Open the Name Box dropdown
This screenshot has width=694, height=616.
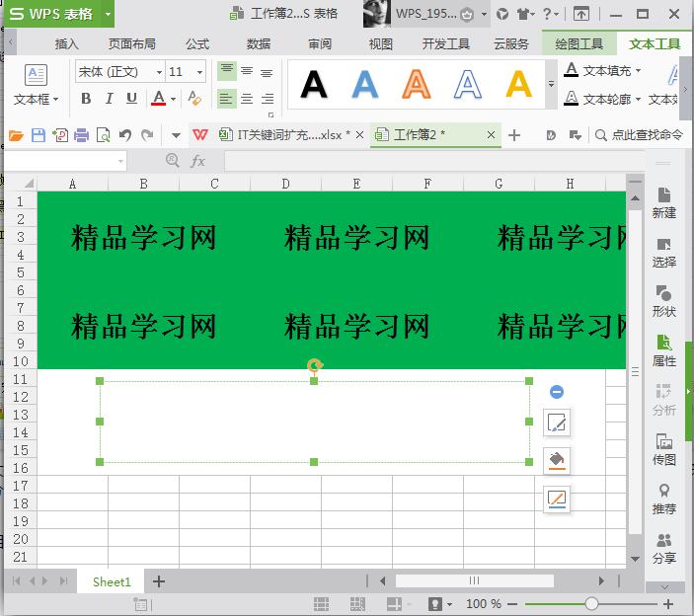click(x=120, y=161)
